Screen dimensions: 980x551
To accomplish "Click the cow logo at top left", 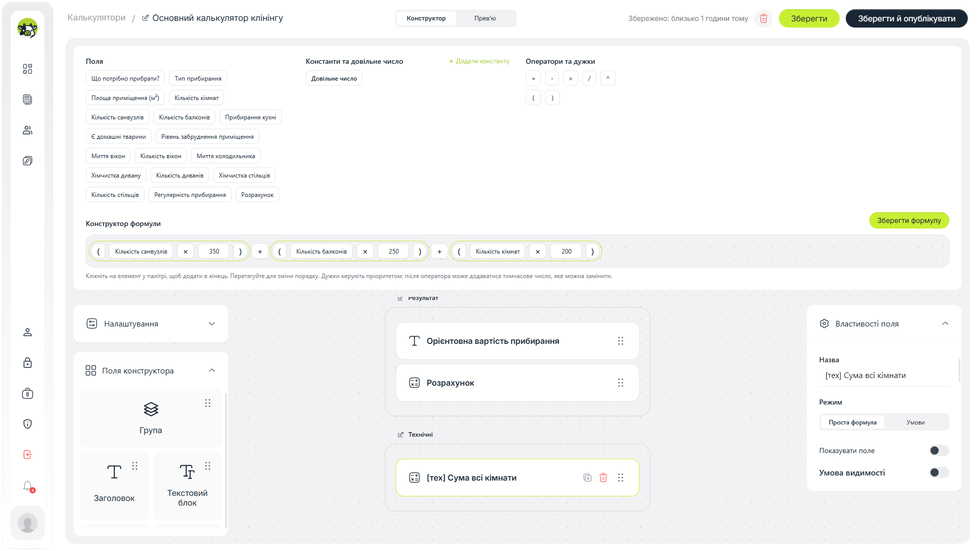I will click(x=28, y=29).
